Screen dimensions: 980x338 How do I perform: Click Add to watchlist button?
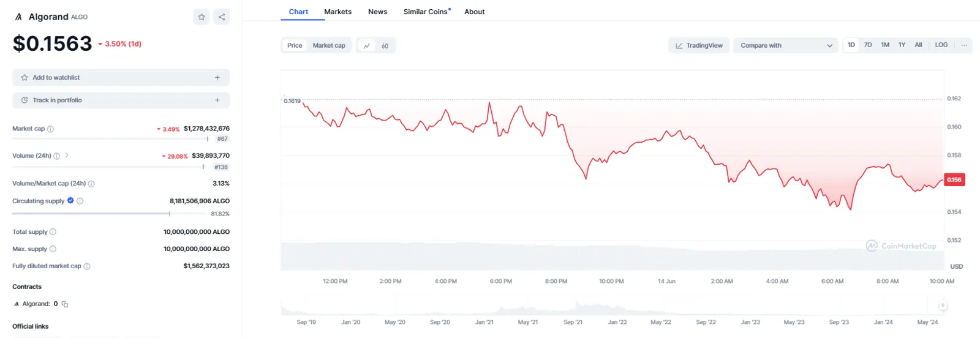coord(121,78)
